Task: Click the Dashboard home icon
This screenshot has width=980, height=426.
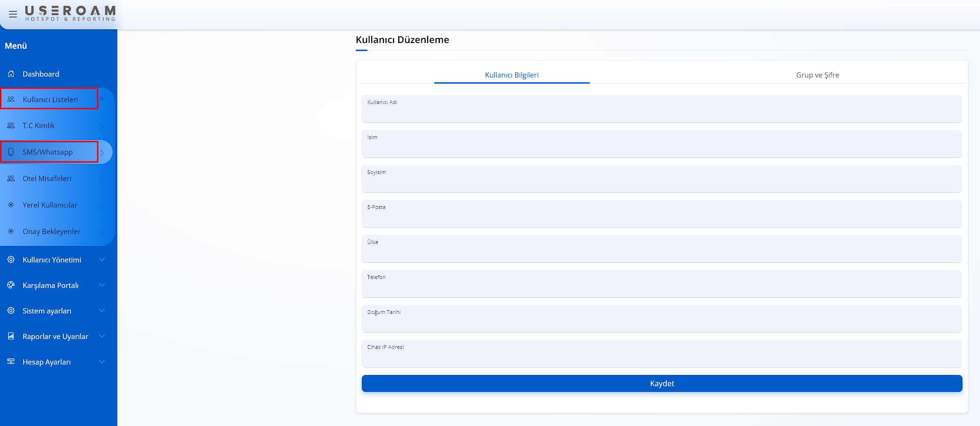Action: (x=11, y=74)
